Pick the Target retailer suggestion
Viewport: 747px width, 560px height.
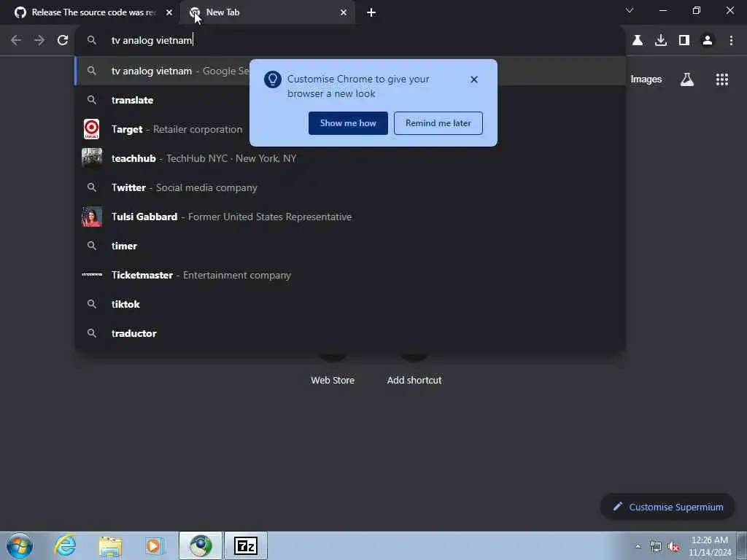click(350, 129)
